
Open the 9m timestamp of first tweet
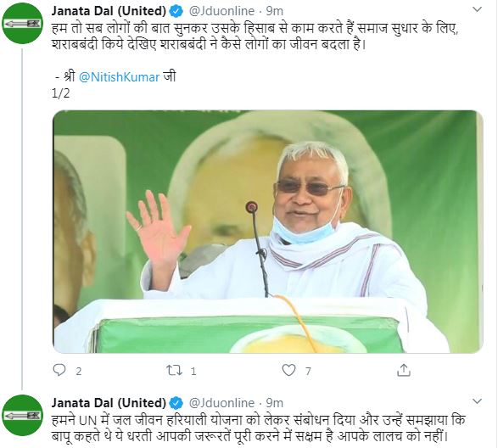(274, 11)
